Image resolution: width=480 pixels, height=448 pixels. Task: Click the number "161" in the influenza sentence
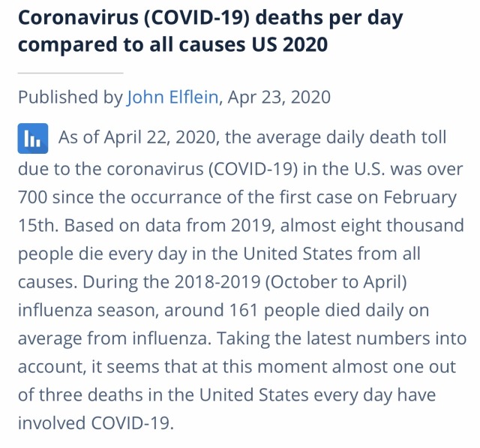click(243, 310)
